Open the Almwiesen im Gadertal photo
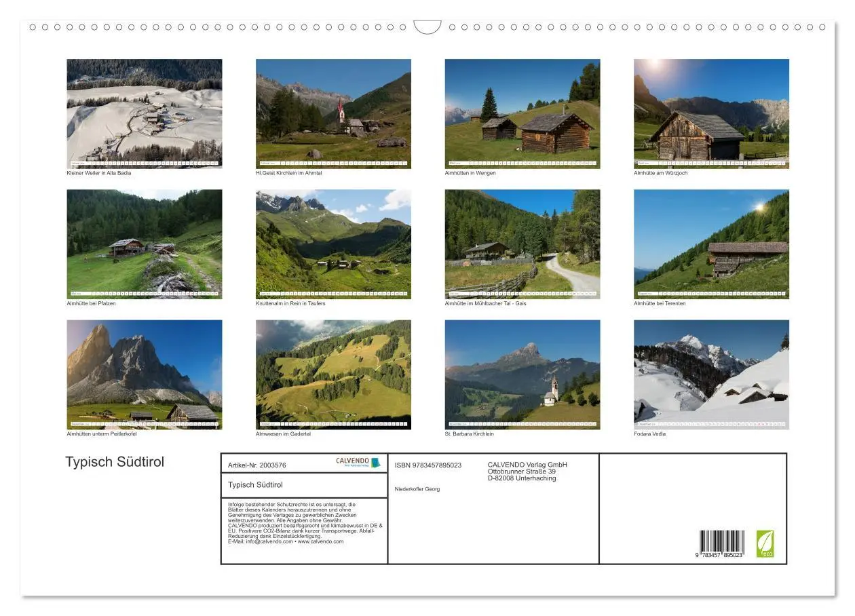The height and width of the screenshot is (616, 855). (333, 374)
